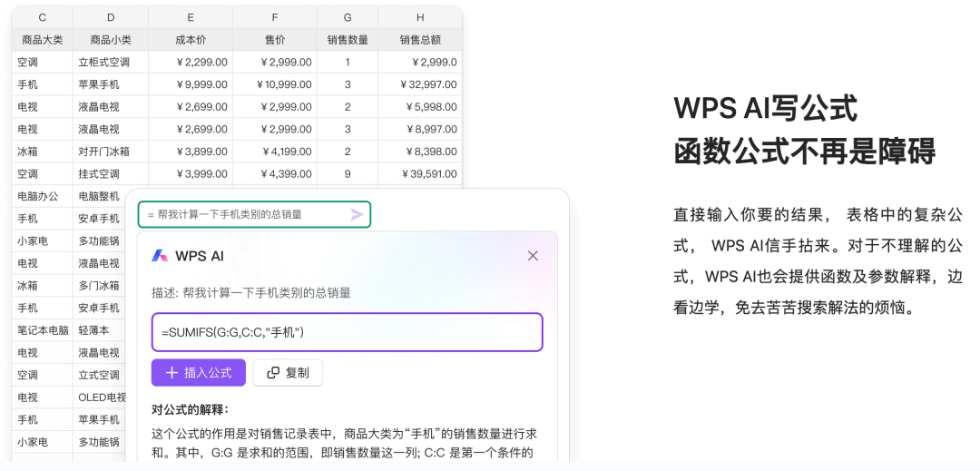Click the quantity cell showing 9
This screenshot has height=471, width=980.
tap(348, 173)
